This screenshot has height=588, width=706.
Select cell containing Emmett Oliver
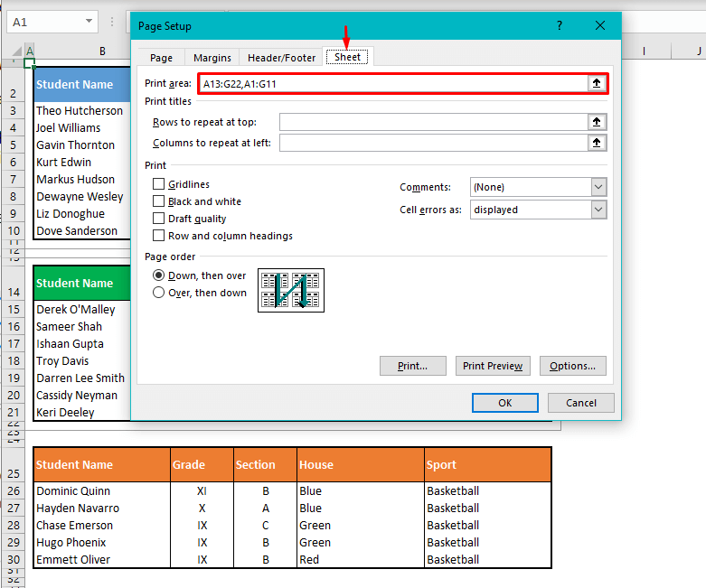(x=102, y=559)
